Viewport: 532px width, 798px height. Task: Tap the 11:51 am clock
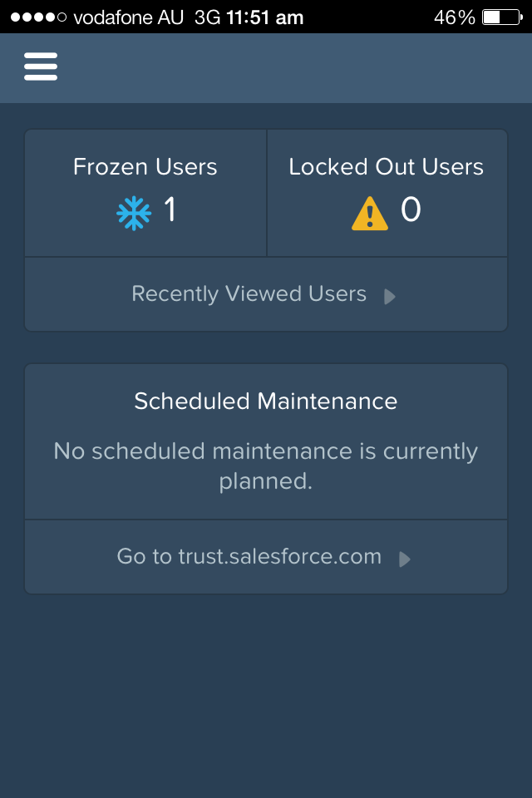tap(264, 17)
